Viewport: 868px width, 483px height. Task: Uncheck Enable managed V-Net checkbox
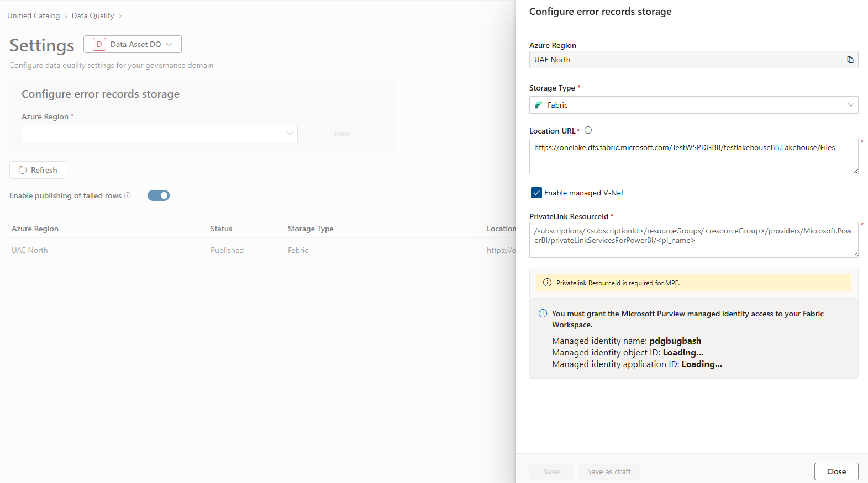(536, 193)
